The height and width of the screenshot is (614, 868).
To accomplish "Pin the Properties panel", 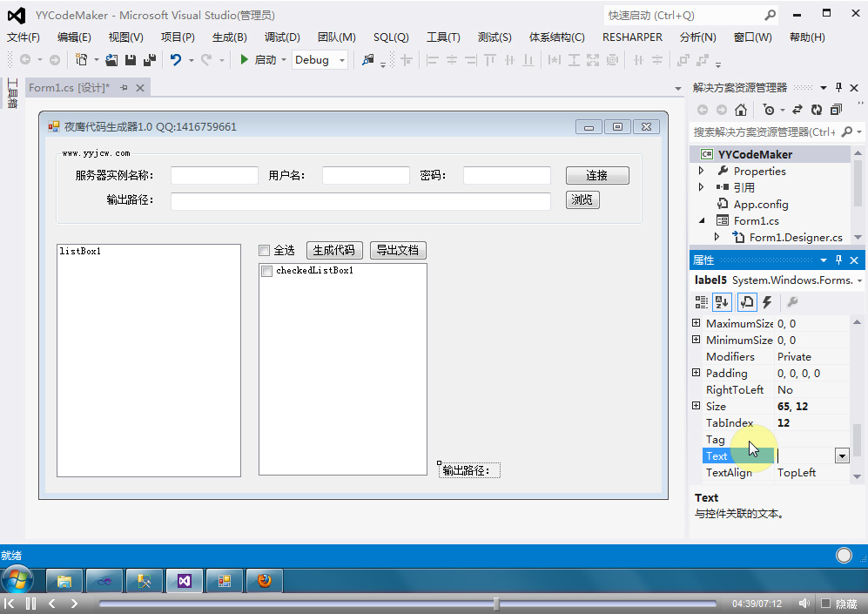I will (838, 260).
